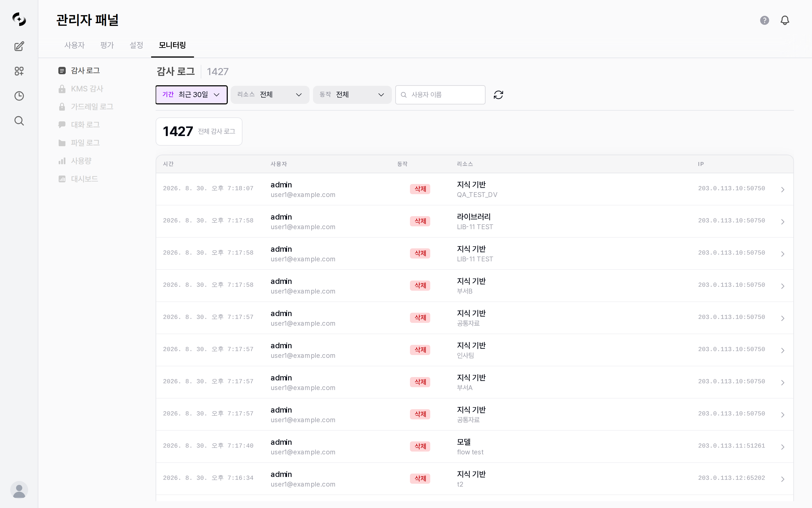Click 부서B resource text
This screenshot has width=812, height=508.
[x=465, y=291]
